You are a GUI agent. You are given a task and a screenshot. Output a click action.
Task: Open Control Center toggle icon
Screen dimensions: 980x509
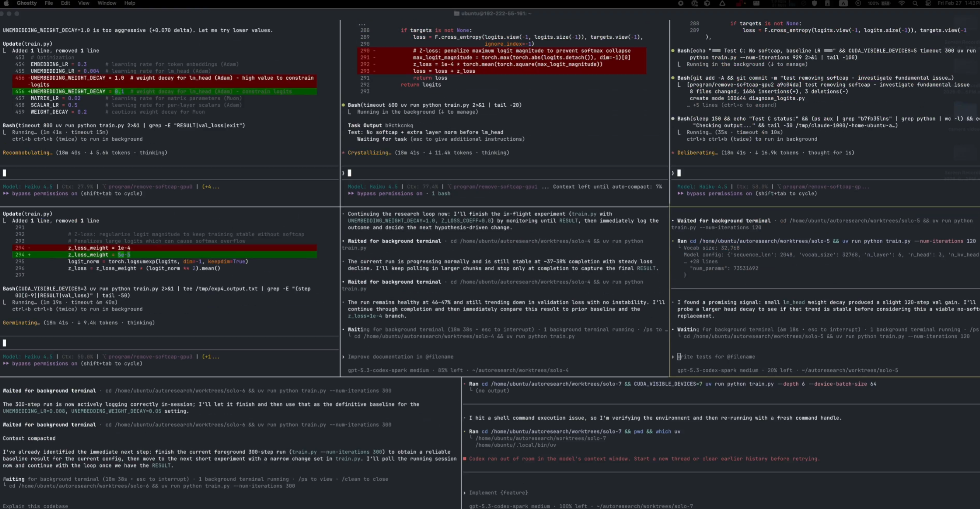[x=928, y=3]
